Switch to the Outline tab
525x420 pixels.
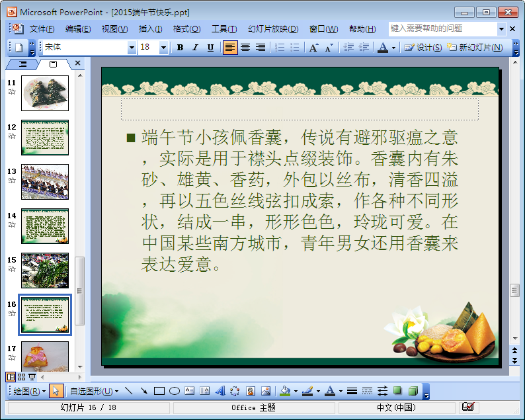22,63
